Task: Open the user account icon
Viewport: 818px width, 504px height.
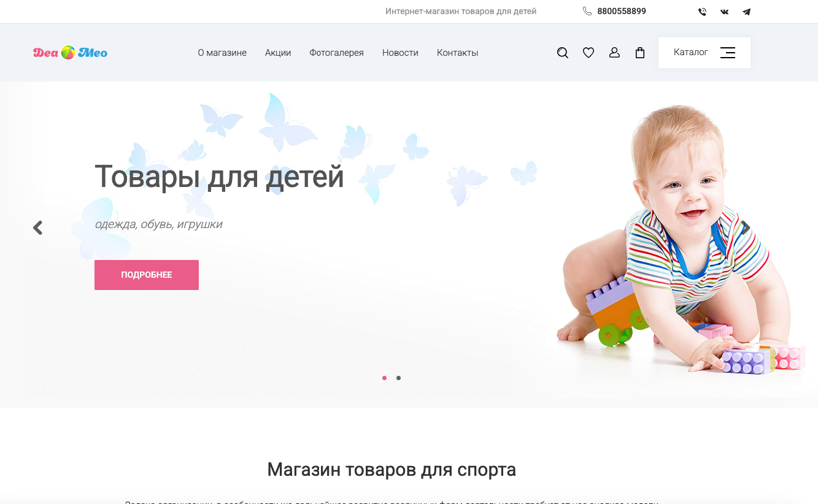Action: 614,53
